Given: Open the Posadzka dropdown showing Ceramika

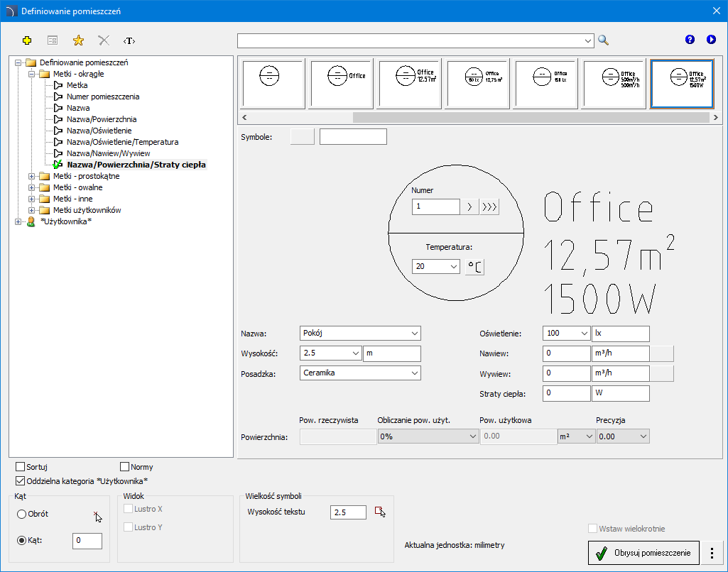Looking at the screenshot, I should point(414,373).
